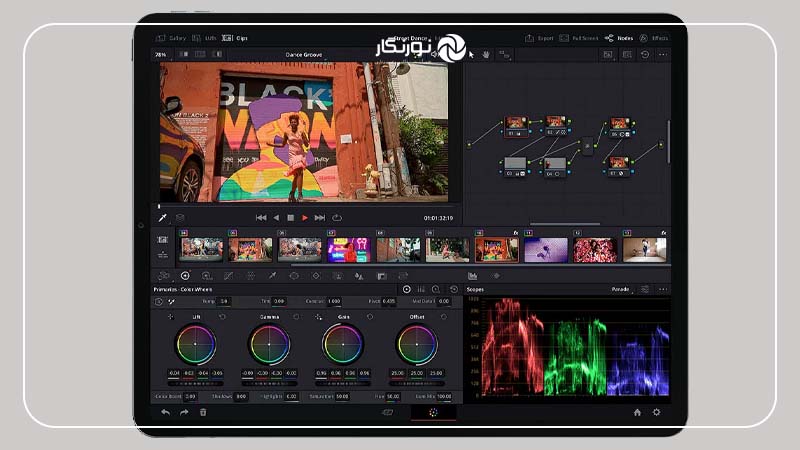Select node 02 in the graph

click(556, 126)
